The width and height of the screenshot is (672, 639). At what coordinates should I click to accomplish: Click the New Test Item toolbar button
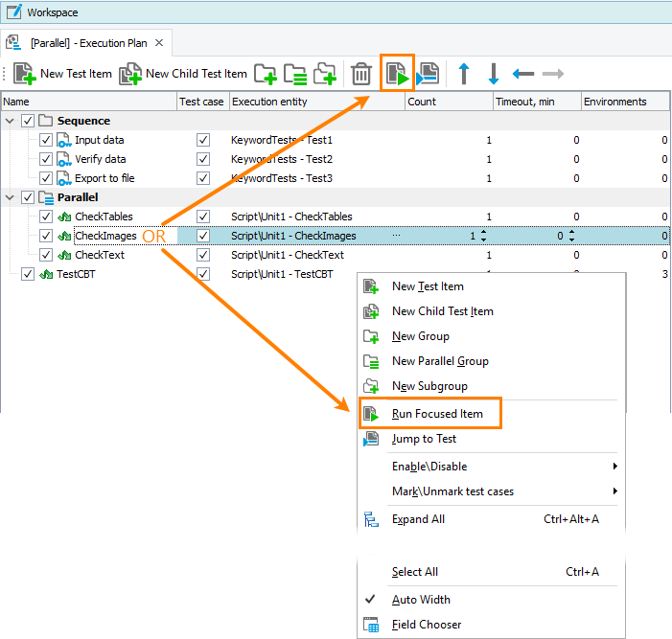pos(62,74)
